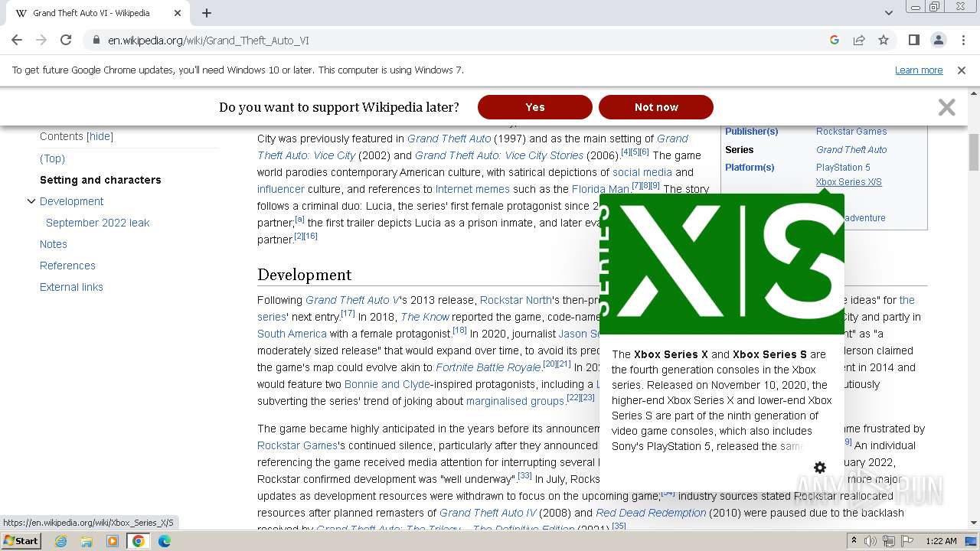The image size is (980, 551).
Task: Open the Fortnite Battle Royale link
Action: [488, 367]
